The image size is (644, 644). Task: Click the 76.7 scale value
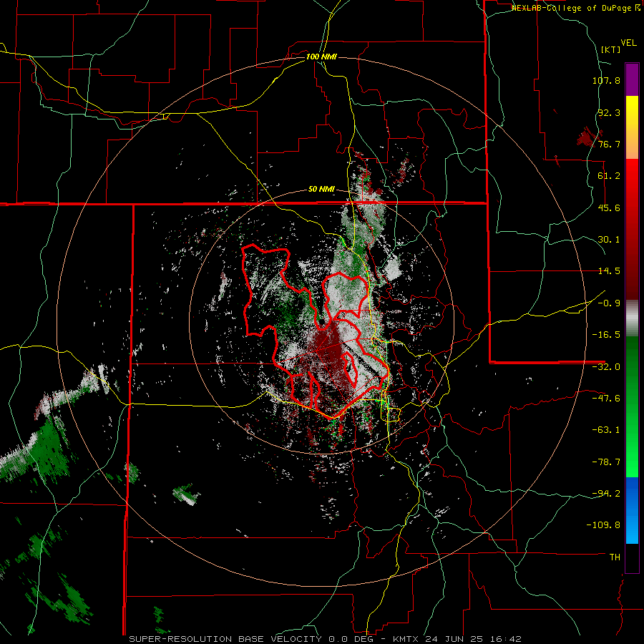coord(609,144)
